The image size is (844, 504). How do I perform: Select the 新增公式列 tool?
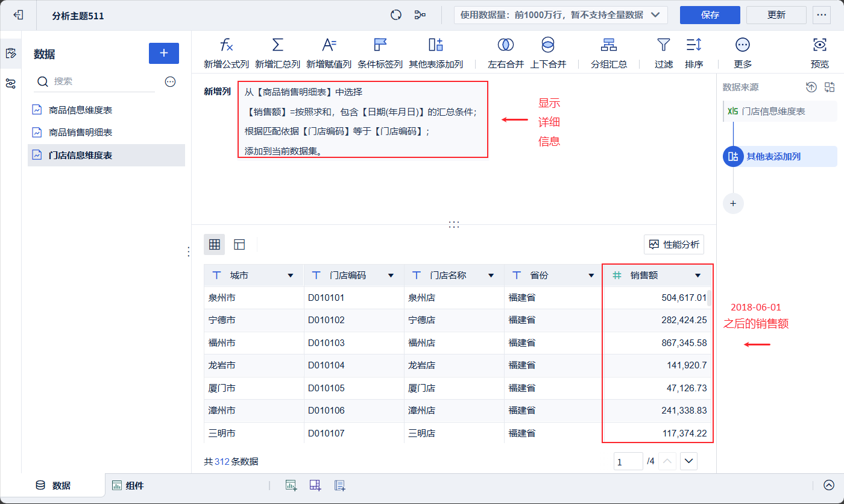click(x=226, y=53)
